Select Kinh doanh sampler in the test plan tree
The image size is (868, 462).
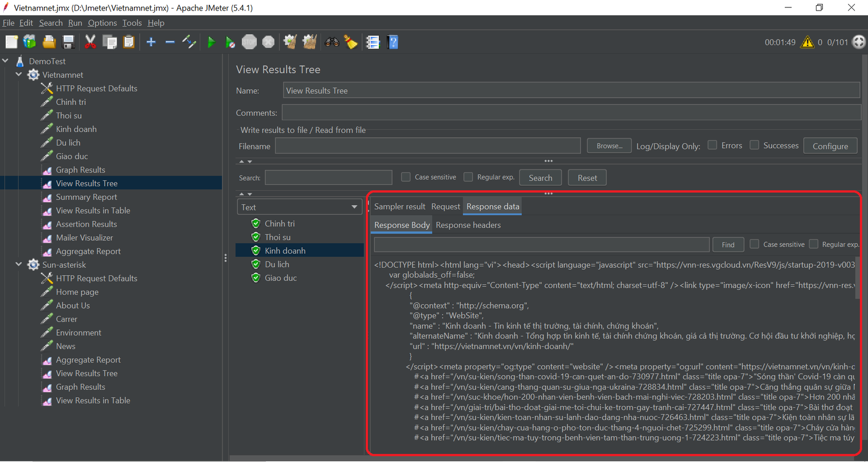(76, 129)
